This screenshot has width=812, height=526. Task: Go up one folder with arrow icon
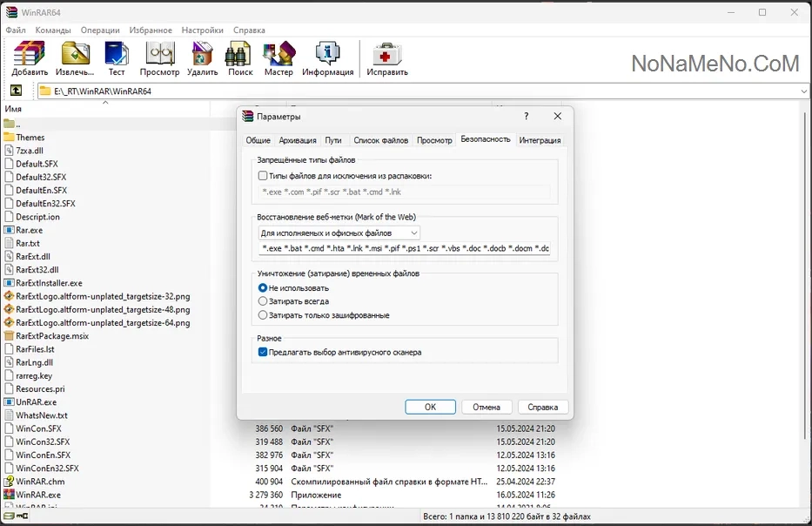pos(16,91)
